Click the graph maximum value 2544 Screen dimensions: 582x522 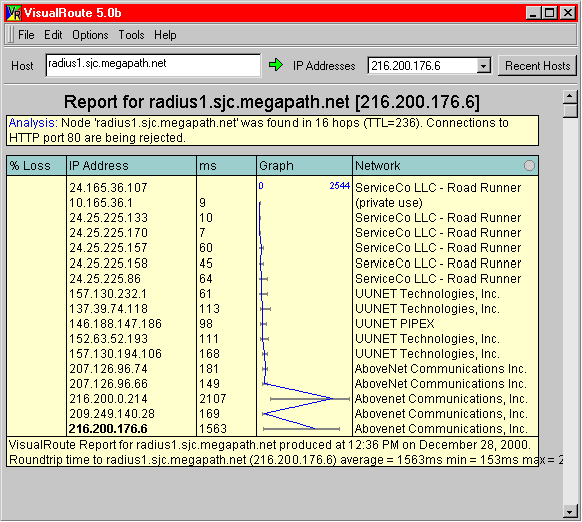(340, 186)
